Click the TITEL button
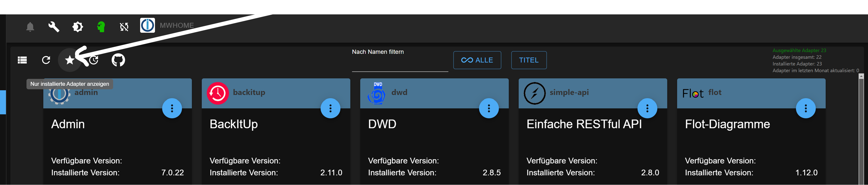This screenshot has height=185, width=868. 528,60
